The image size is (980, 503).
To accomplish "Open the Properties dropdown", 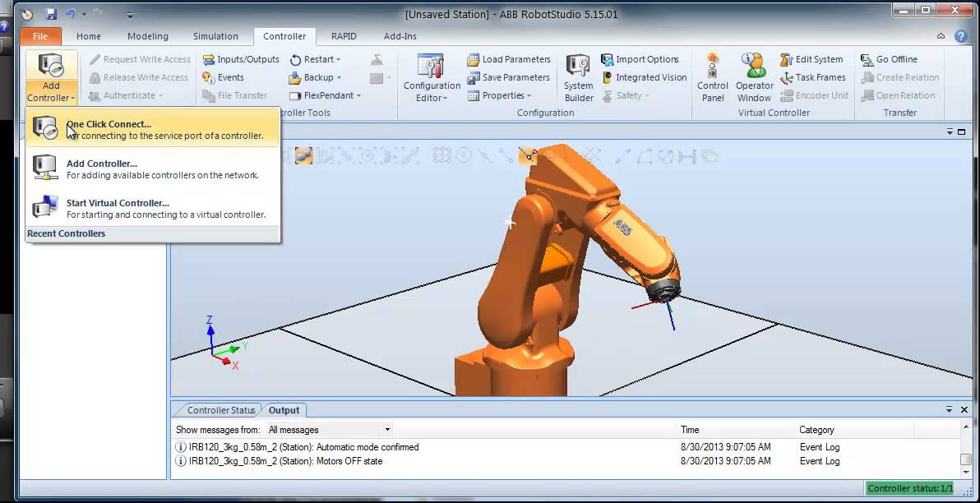I will coord(499,95).
